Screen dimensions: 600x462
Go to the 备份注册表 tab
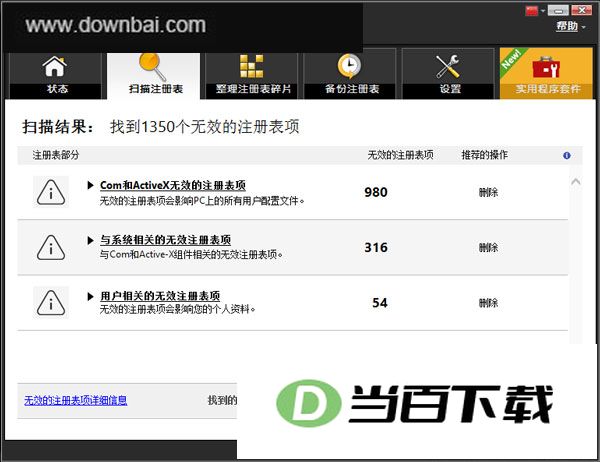pyautogui.click(x=350, y=76)
